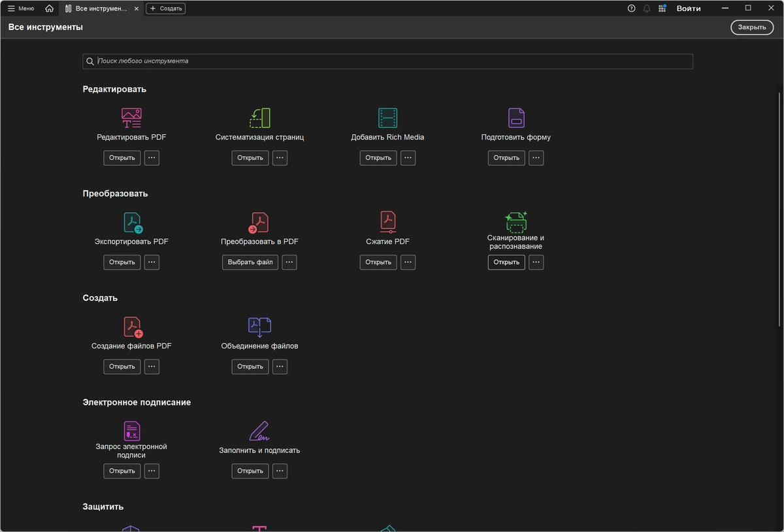Viewport: 784px width, 532px height.
Task: Click the Заполнить и подписать pen icon
Action: (x=259, y=431)
